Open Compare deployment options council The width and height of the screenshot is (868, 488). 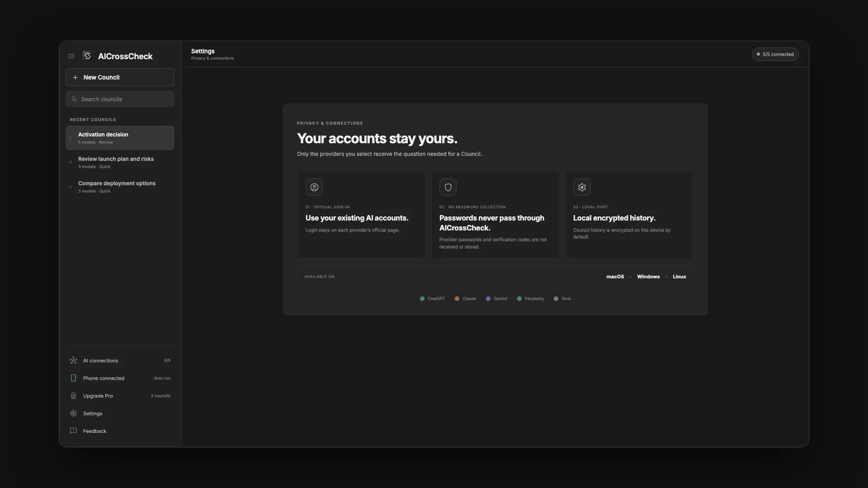(x=120, y=187)
